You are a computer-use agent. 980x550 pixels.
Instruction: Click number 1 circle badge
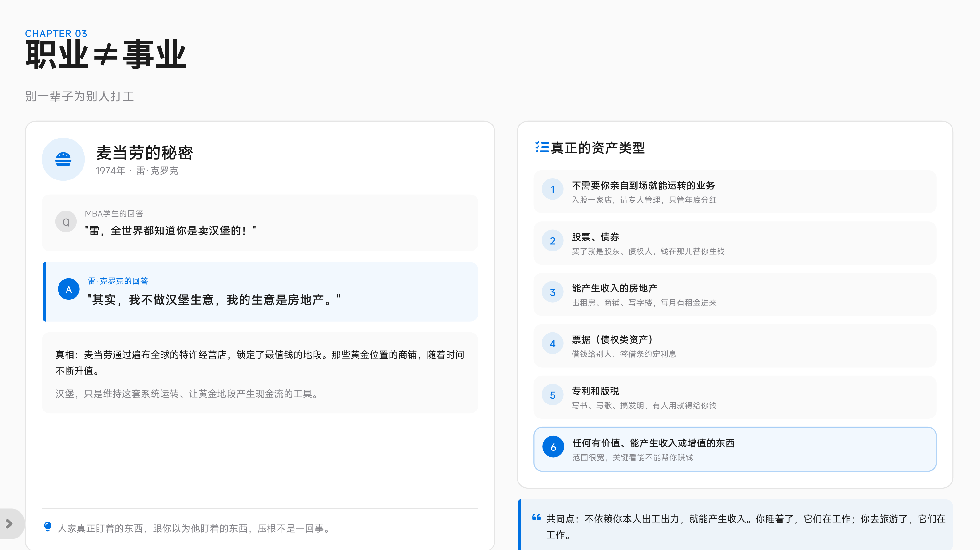coord(552,189)
